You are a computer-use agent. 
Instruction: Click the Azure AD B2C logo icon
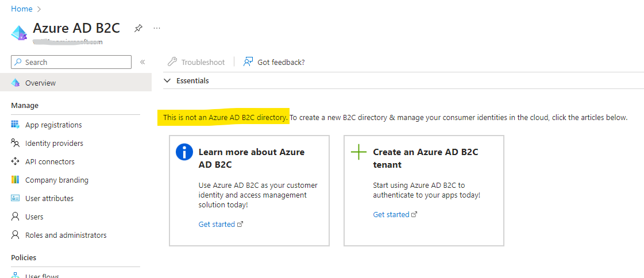[x=19, y=33]
